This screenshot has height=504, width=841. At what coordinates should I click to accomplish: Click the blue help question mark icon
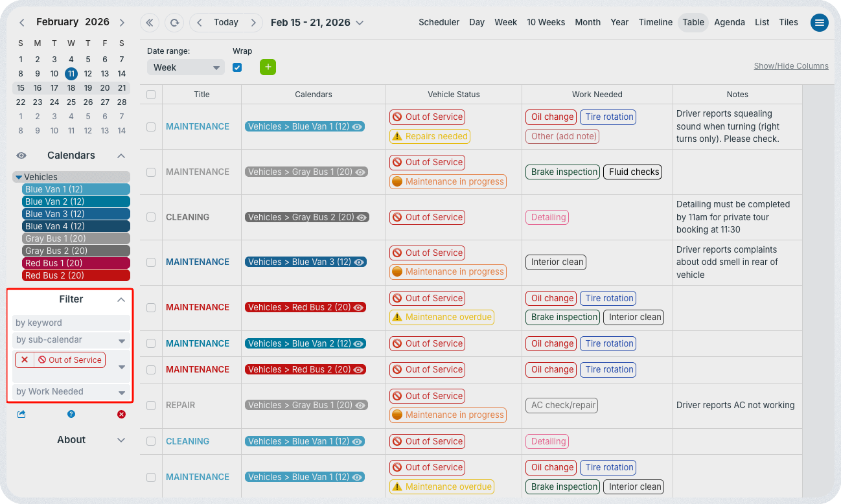(x=71, y=414)
